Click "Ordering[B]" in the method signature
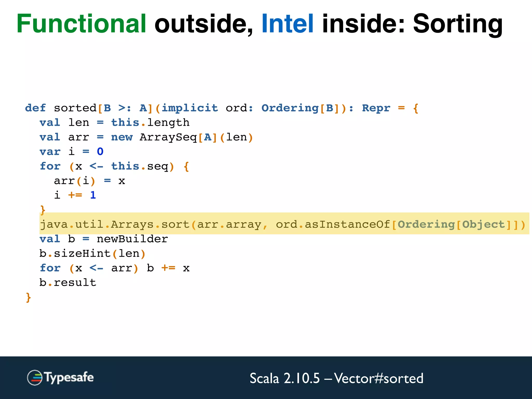This screenshot has width=532, height=399. pos(300,108)
